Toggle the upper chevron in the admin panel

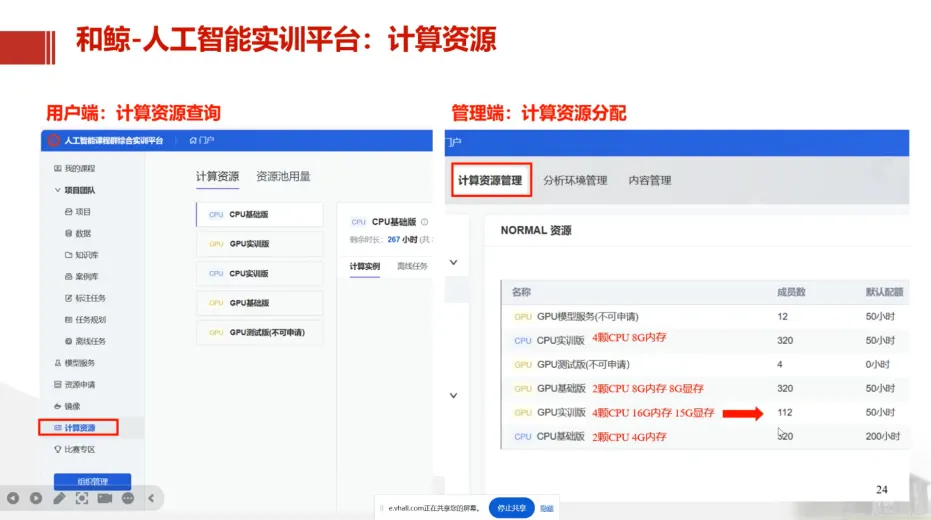[x=454, y=262]
